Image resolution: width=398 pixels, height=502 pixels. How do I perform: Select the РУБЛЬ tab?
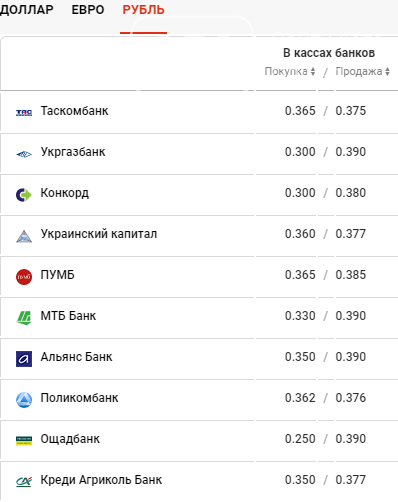click(x=143, y=10)
